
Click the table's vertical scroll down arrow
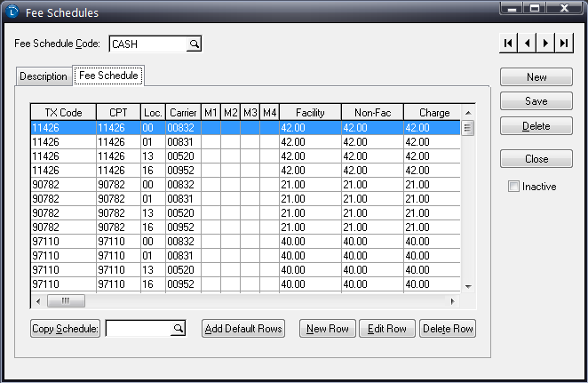[468, 286]
